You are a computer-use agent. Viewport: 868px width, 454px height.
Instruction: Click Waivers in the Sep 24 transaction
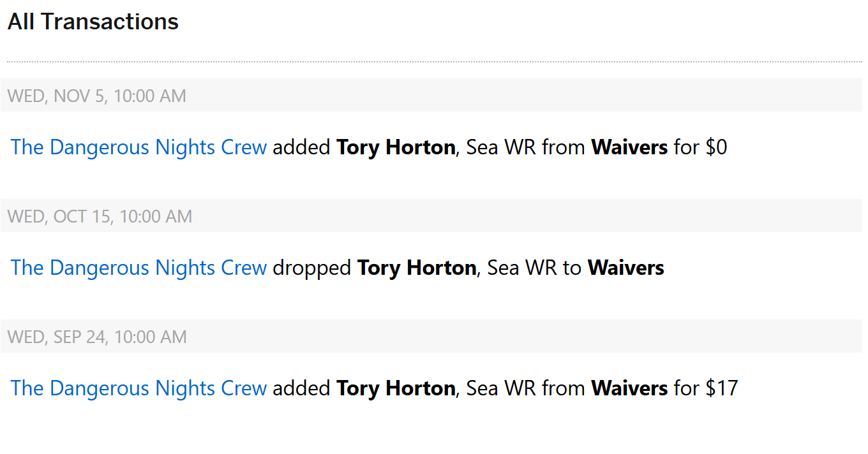coord(629,388)
